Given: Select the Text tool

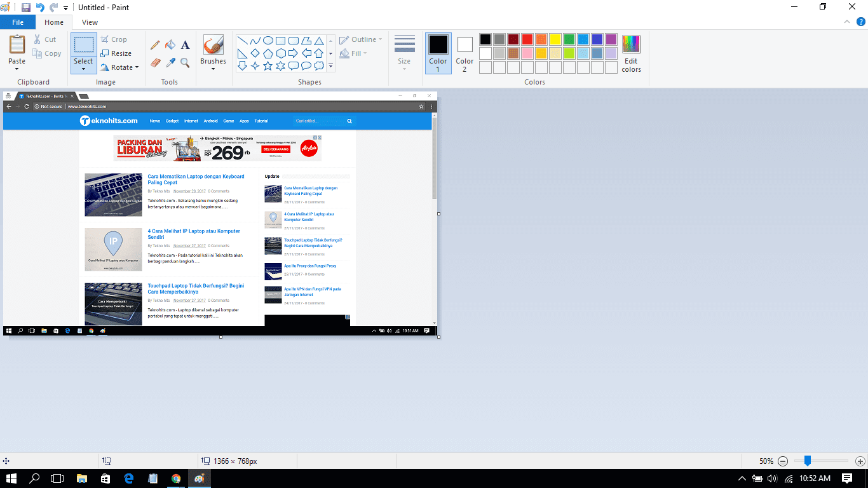Looking at the screenshot, I should [x=185, y=45].
